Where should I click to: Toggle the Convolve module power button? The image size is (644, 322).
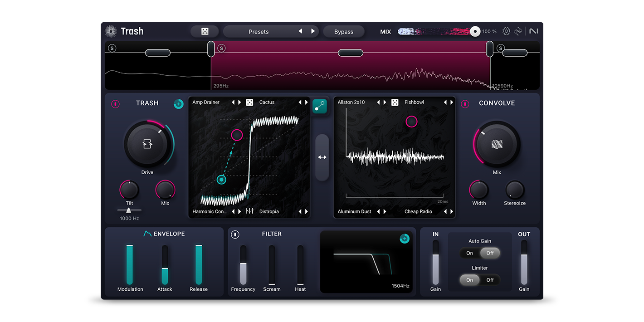(465, 104)
